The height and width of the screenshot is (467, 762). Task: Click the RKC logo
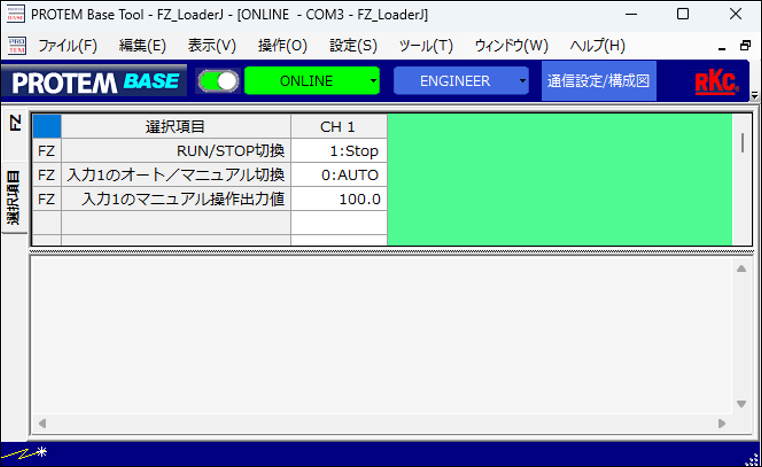coord(716,82)
